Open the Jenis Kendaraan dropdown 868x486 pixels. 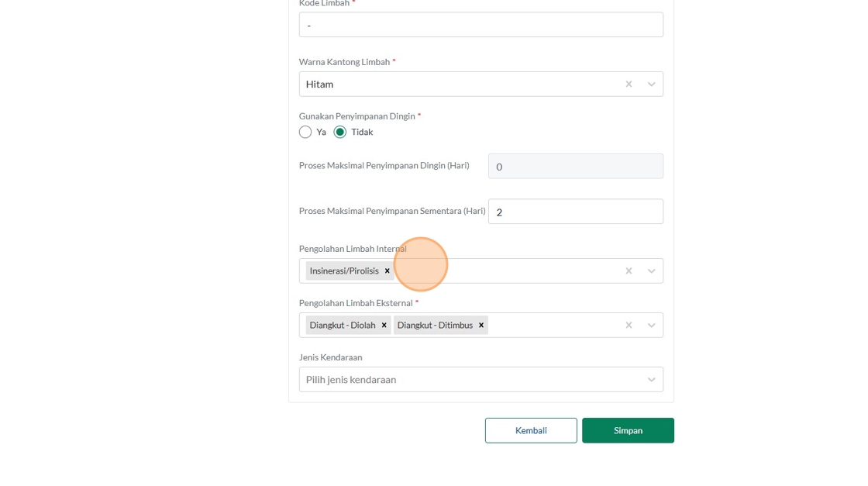click(480, 379)
